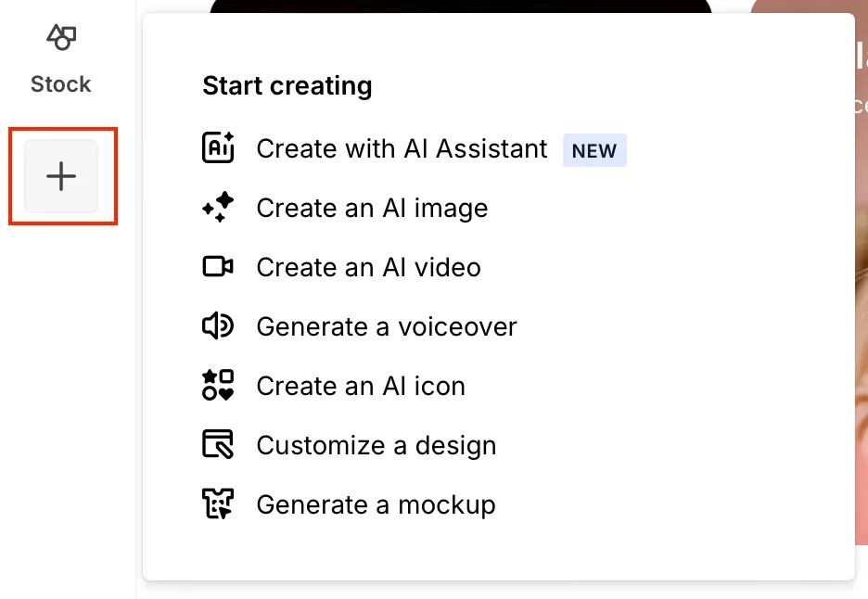868x599 pixels.
Task: Click the video camera icon
Action: tap(218, 267)
